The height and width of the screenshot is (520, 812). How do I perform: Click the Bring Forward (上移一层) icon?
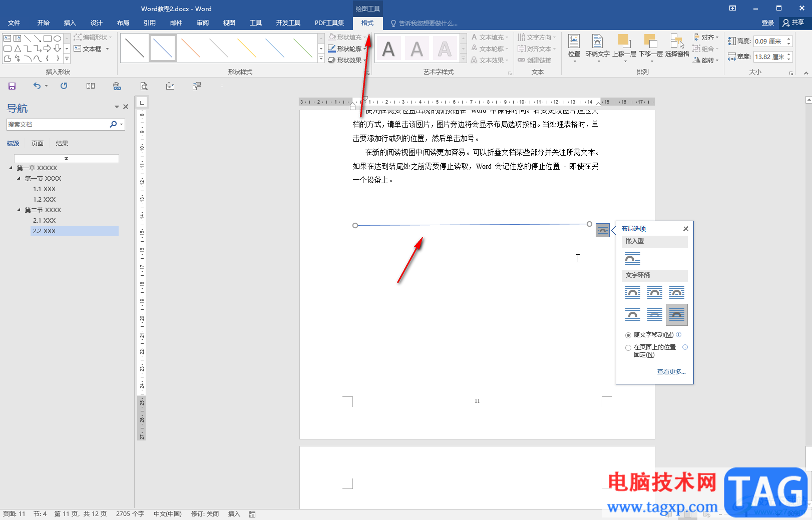(624, 47)
